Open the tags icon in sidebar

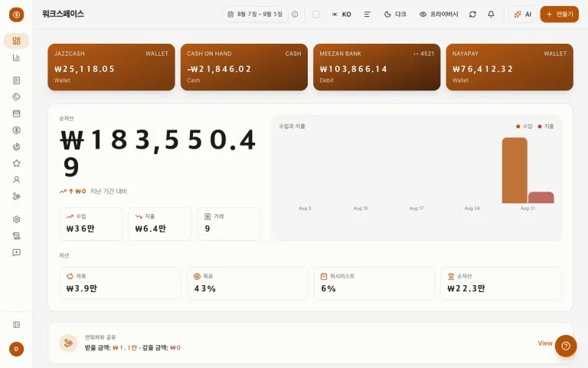16,97
